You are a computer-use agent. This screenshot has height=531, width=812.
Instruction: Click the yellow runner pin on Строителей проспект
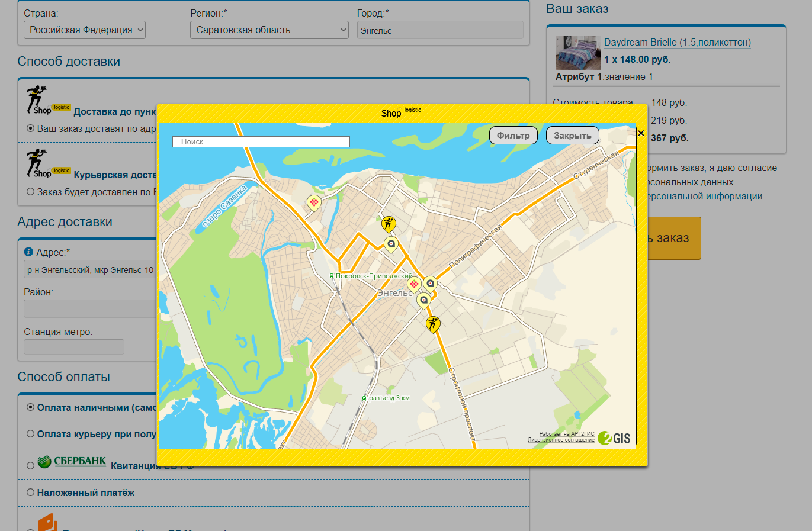[433, 324]
